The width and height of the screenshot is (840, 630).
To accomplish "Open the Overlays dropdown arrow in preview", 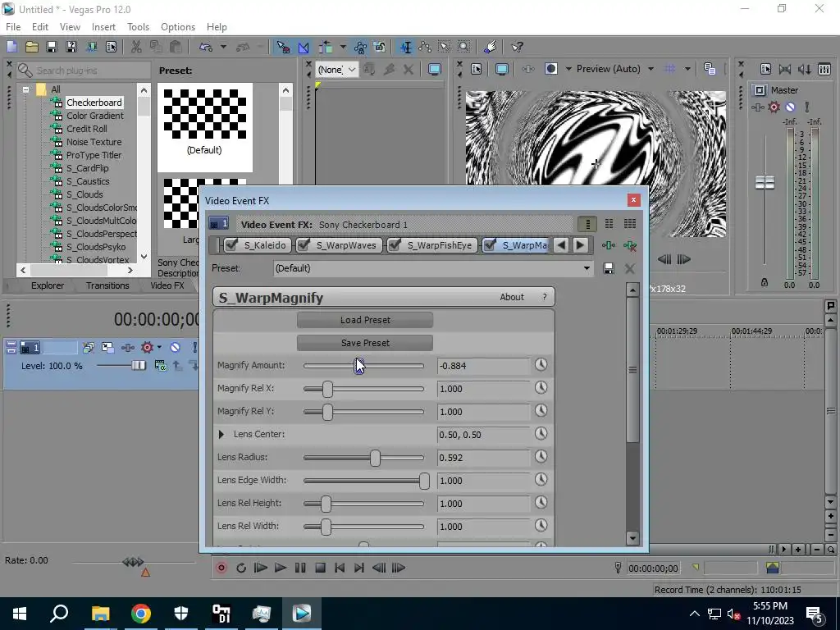I will click(687, 69).
